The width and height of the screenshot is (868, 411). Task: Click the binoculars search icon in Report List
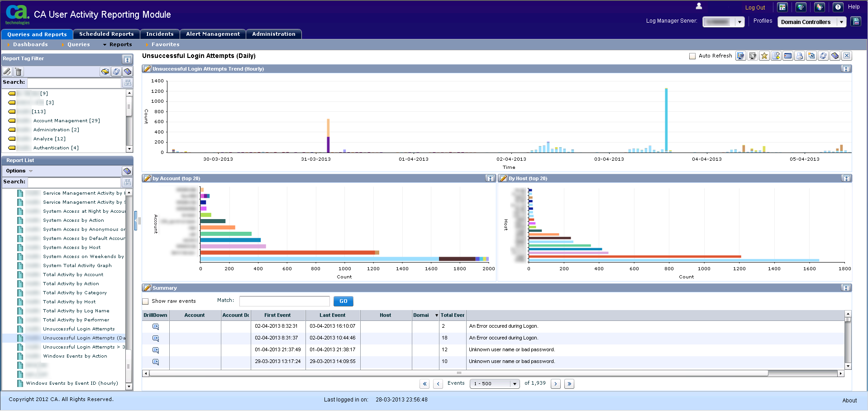tap(128, 182)
